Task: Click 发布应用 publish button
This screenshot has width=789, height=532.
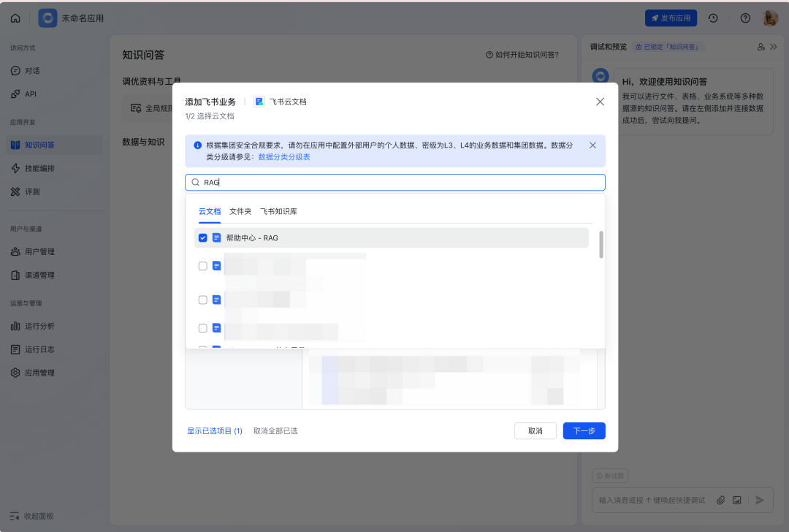Action: [x=671, y=18]
